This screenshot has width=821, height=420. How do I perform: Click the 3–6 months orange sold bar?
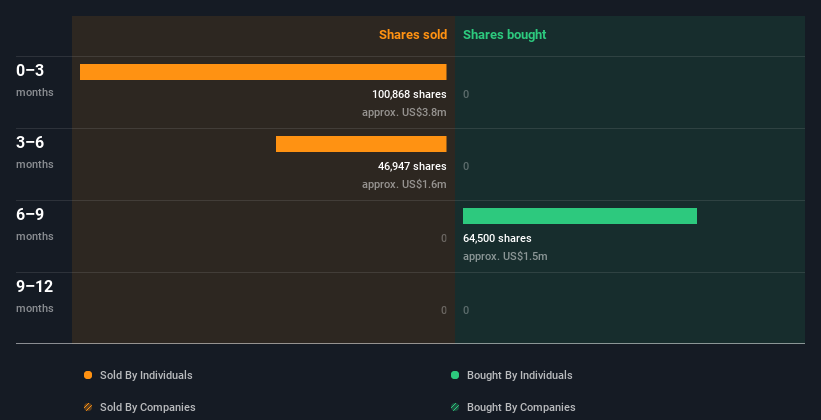(x=361, y=144)
